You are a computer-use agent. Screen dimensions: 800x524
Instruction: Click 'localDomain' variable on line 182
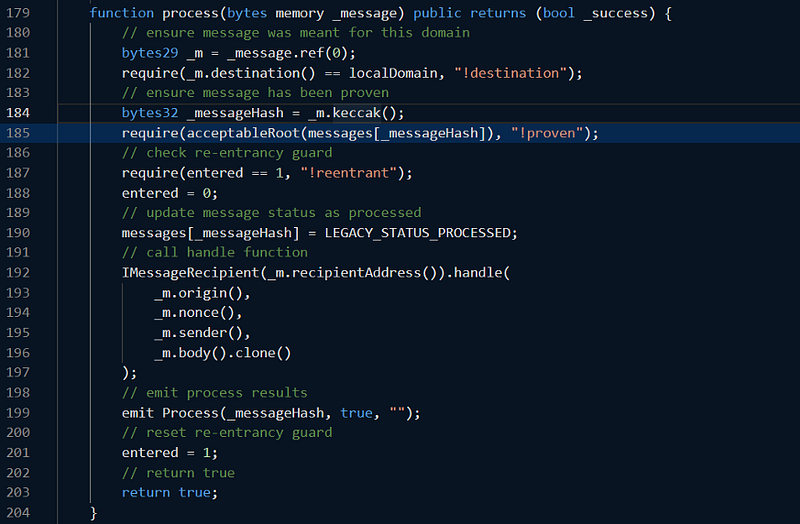tap(393, 73)
